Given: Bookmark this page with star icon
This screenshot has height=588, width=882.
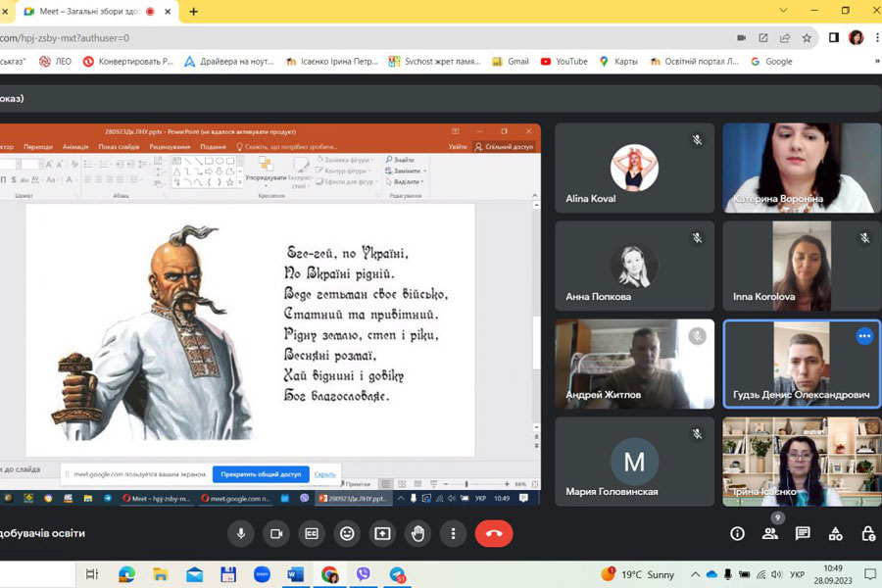Looking at the screenshot, I should (x=807, y=38).
